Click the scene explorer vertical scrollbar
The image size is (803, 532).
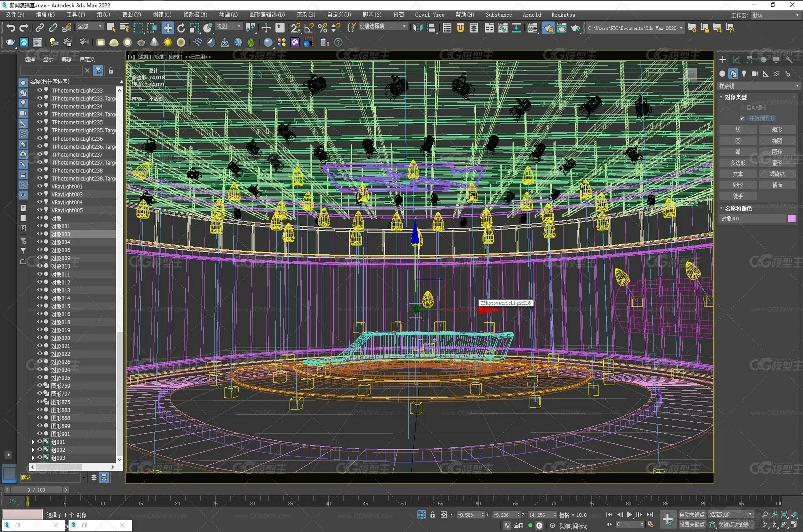(x=119, y=275)
